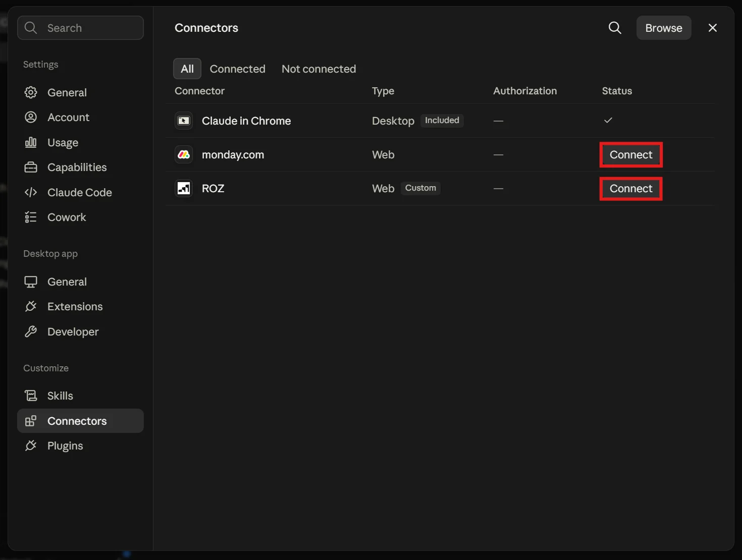Click the Developer wrench icon
This screenshot has width=742, height=560.
coord(31,331)
